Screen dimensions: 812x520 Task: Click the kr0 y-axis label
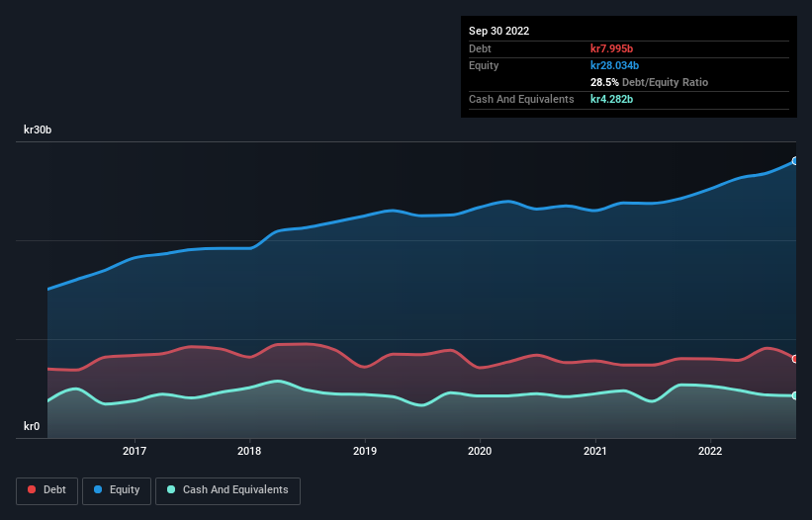click(x=32, y=426)
